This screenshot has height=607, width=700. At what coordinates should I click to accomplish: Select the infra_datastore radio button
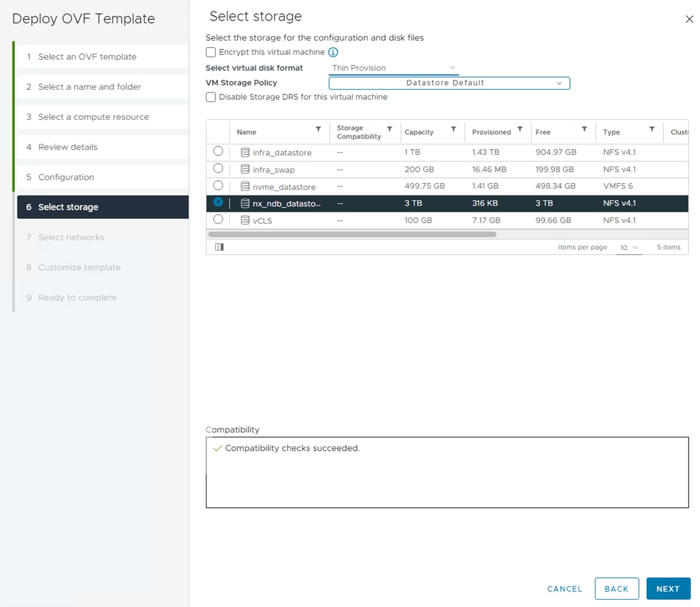[218, 152]
